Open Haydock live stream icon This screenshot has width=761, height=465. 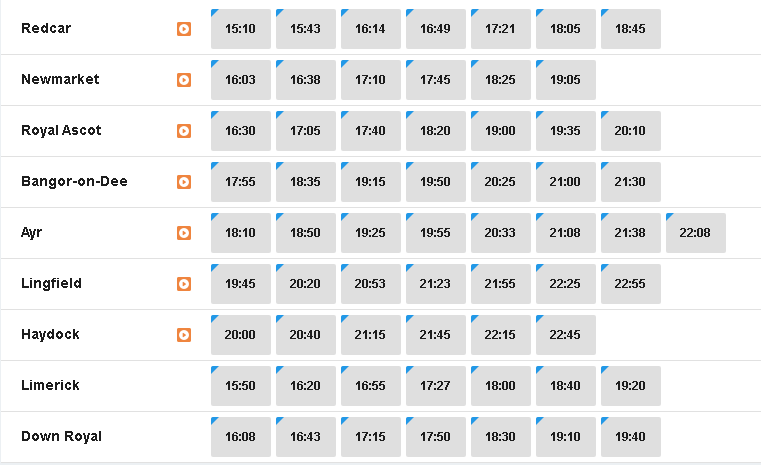coord(183,335)
